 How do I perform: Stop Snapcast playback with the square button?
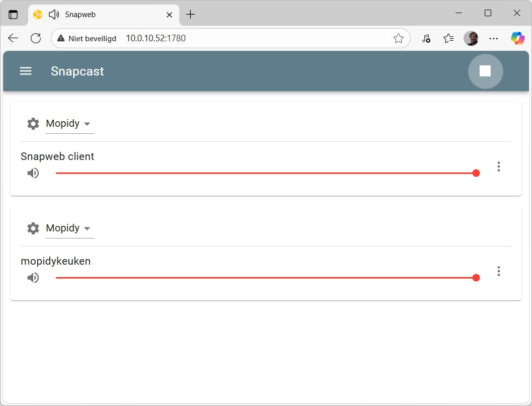coord(485,71)
